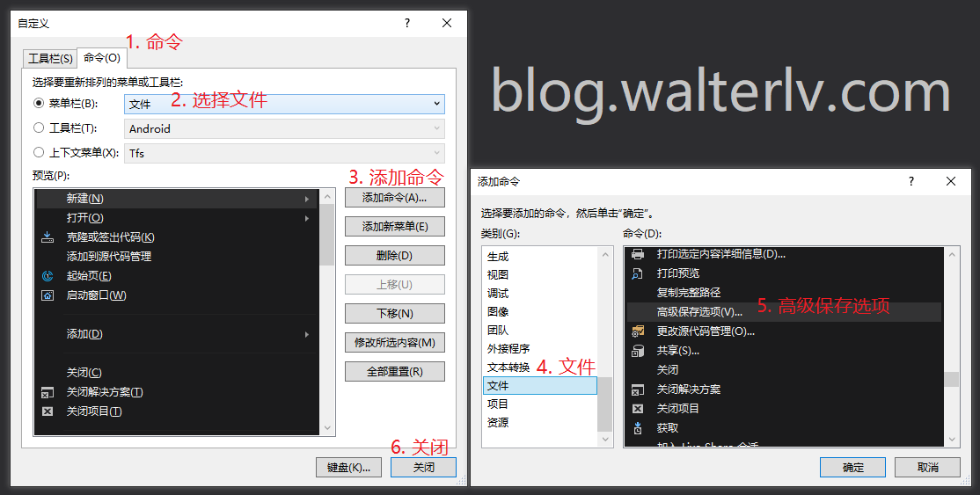Select 关闭 in the Add Command list
Viewport: 980px width, 495px height.
(784, 370)
